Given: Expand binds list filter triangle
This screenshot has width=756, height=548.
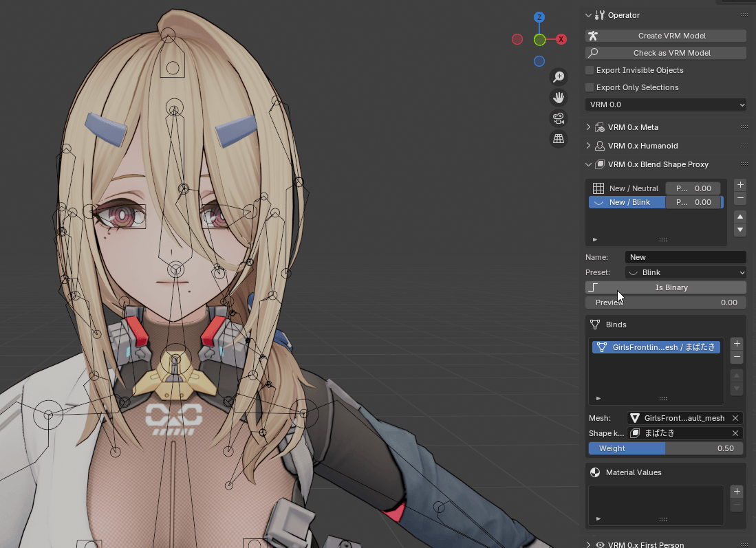Looking at the screenshot, I should tap(598, 398).
